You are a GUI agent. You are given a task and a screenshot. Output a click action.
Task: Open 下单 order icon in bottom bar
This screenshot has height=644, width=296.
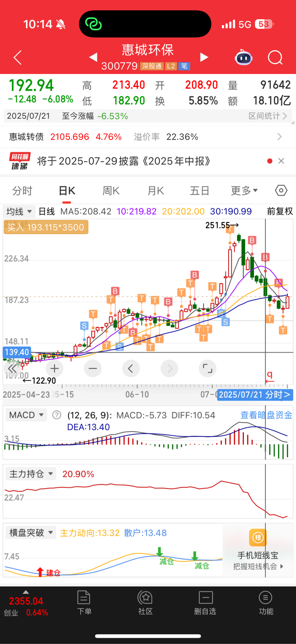(84, 603)
